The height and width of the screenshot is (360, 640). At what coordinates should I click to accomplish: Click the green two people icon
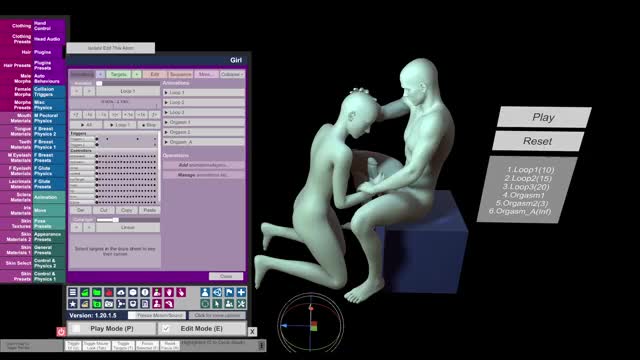pos(229,304)
